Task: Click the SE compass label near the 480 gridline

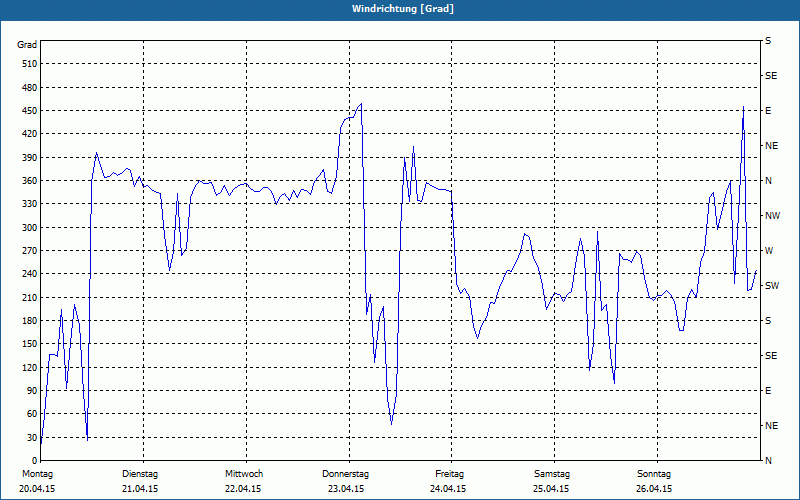Action: (x=771, y=76)
